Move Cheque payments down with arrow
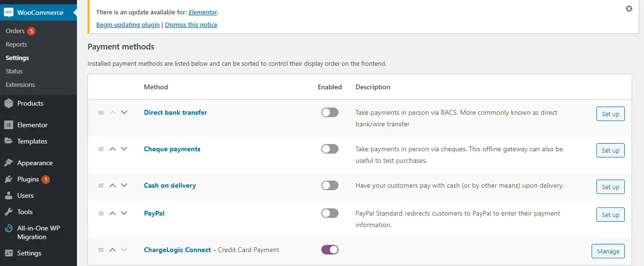This screenshot has height=266, width=644. point(124,149)
